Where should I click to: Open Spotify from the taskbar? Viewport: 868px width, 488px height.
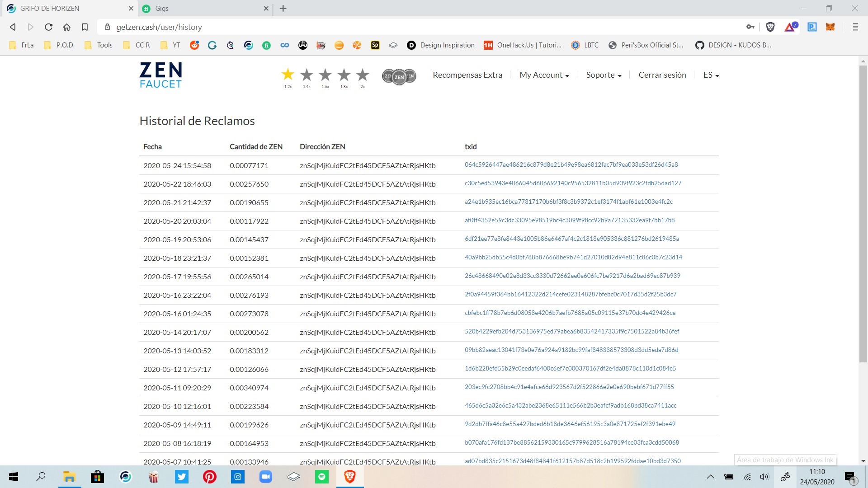click(x=321, y=477)
